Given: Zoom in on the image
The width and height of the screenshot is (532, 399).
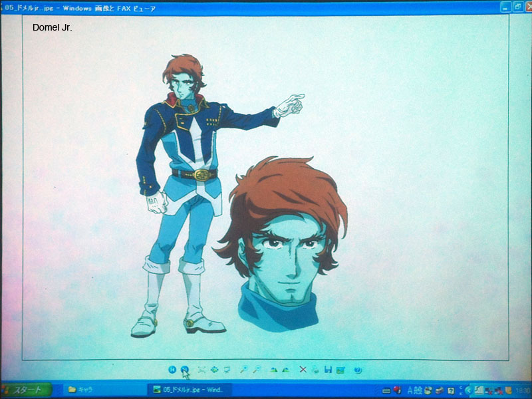Looking at the screenshot, I should 243,370.
